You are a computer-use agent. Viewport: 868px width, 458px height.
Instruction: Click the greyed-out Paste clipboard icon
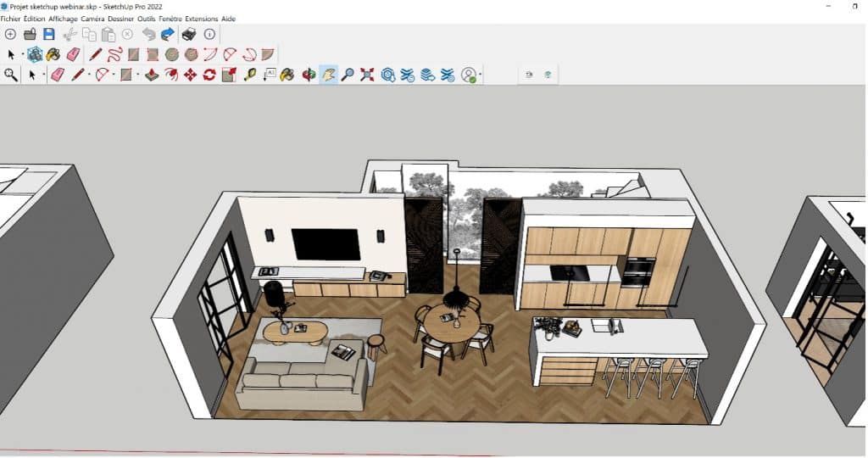108,34
